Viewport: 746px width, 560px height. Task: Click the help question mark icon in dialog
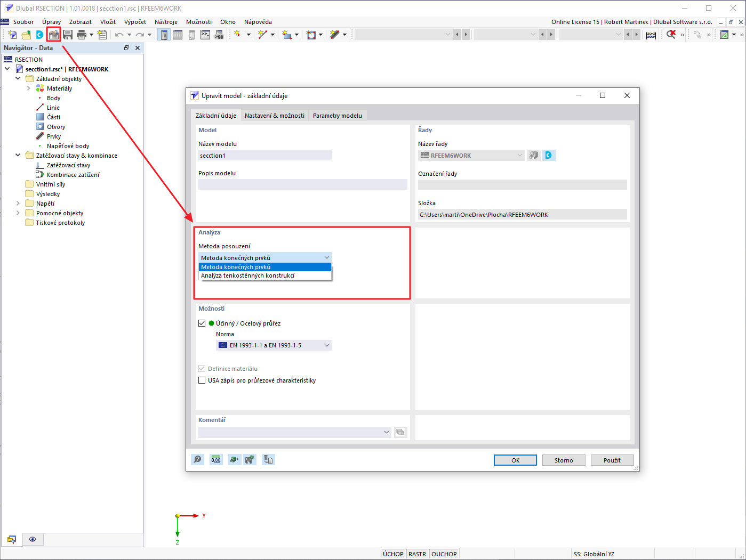pos(197,459)
